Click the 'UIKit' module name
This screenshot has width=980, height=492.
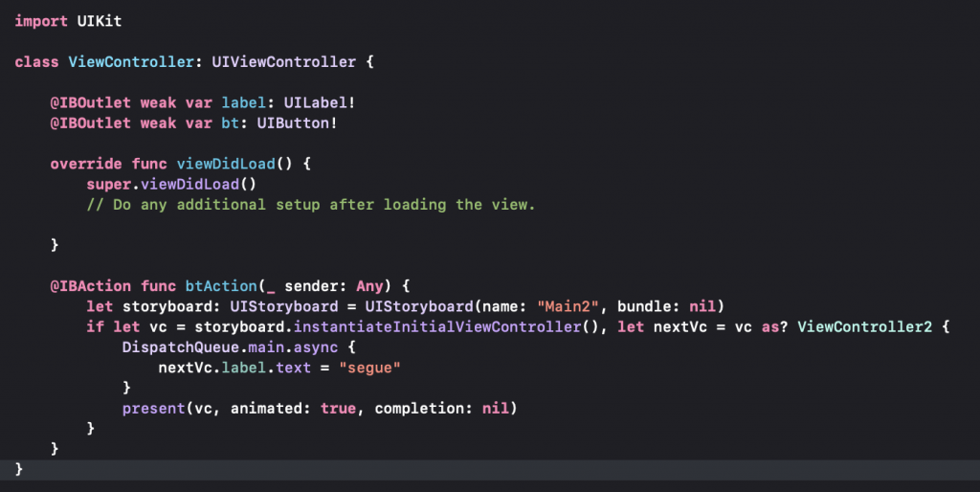(100, 21)
